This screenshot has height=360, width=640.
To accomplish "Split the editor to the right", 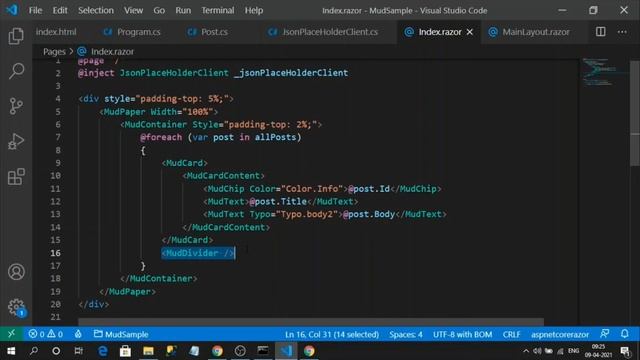I will point(600,32).
